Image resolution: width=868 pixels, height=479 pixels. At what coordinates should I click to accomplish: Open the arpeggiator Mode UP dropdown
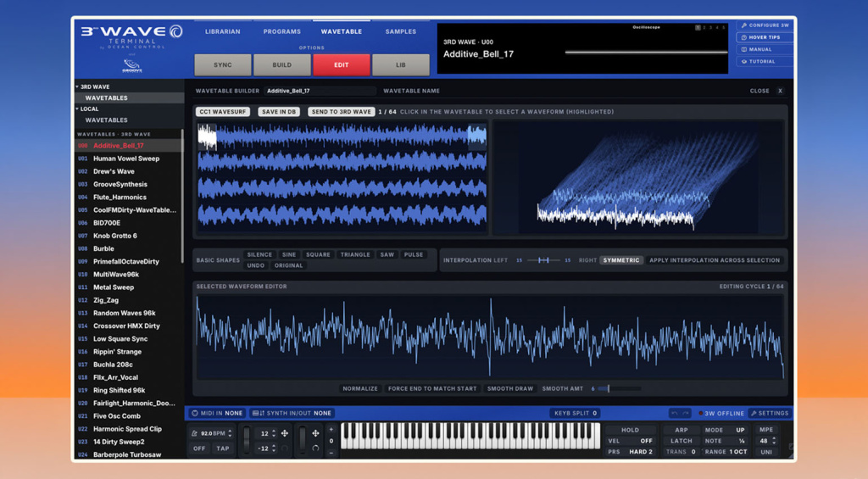pos(725,431)
